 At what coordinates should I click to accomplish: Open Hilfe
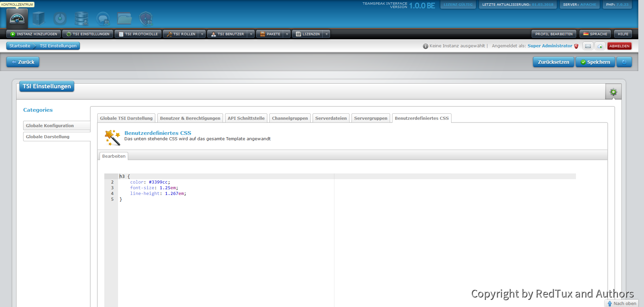click(623, 34)
